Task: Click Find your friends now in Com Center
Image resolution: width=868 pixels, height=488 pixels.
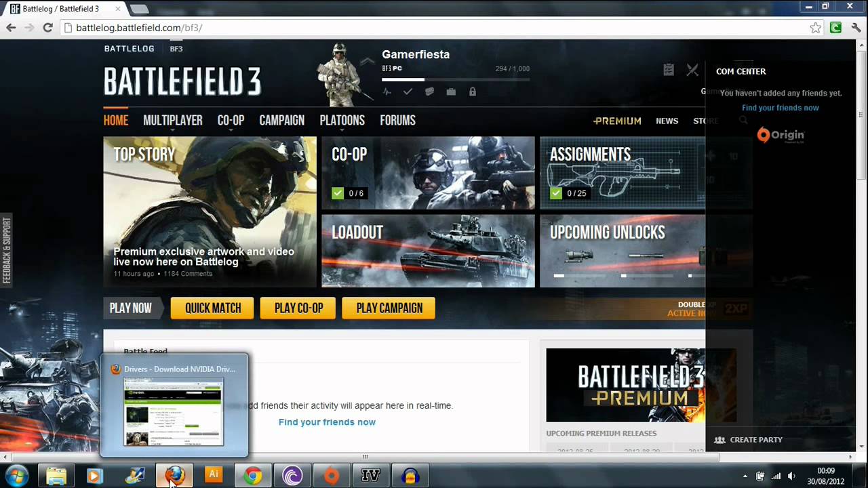Action: 781,108
